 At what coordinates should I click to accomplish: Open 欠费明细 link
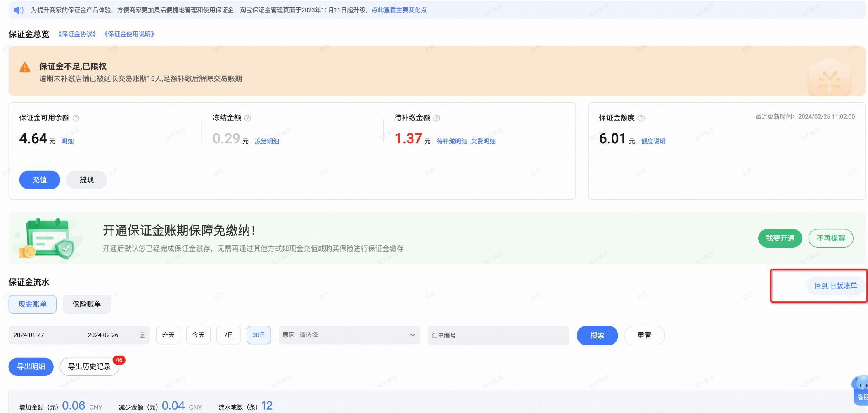point(483,141)
